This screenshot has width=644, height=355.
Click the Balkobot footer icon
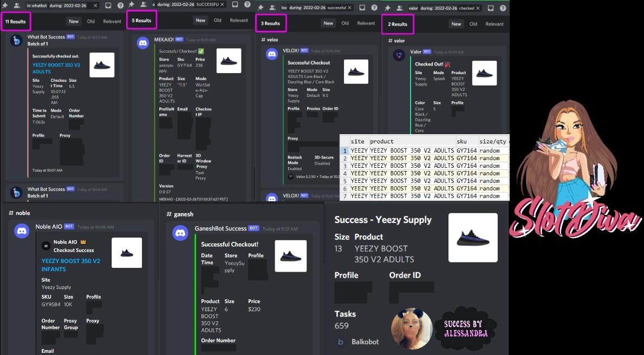[341, 341]
